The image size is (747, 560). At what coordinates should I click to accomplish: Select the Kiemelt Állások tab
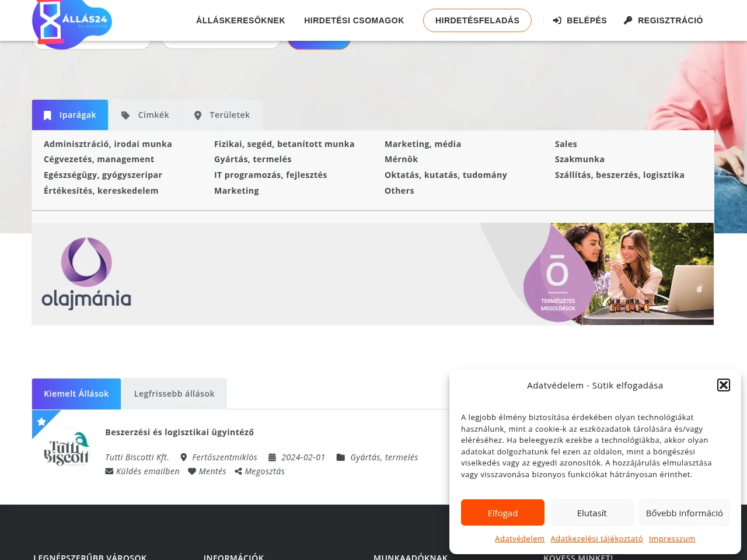pos(76,394)
